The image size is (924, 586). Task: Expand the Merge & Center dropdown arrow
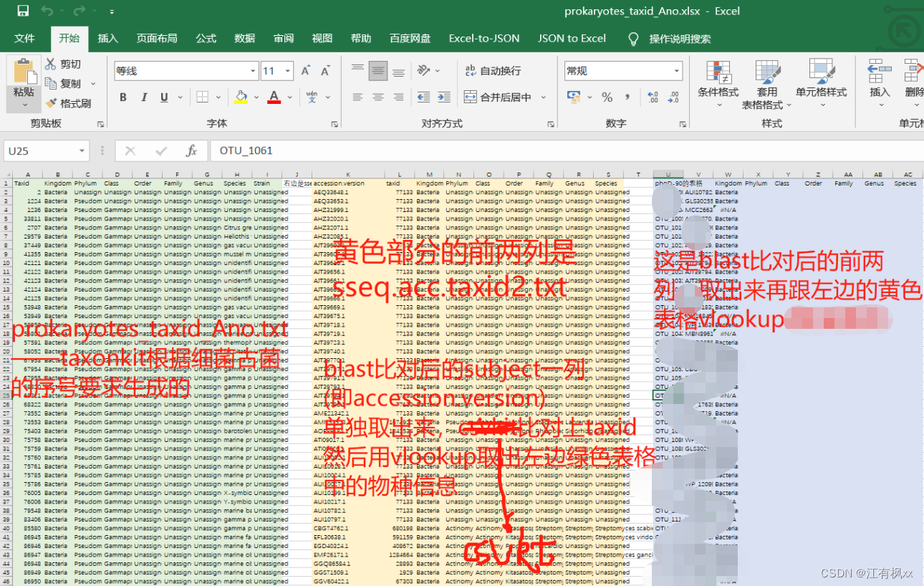543,97
